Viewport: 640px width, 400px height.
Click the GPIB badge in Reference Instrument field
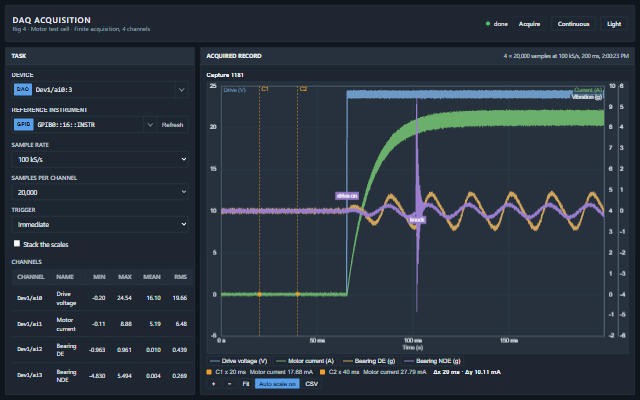pyautogui.click(x=23, y=124)
